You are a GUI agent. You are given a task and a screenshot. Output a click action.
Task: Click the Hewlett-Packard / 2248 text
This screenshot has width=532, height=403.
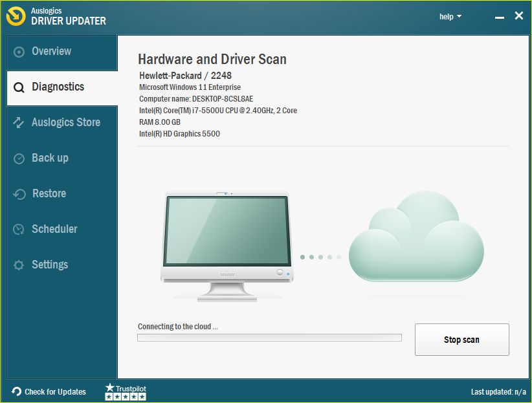(185, 75)
